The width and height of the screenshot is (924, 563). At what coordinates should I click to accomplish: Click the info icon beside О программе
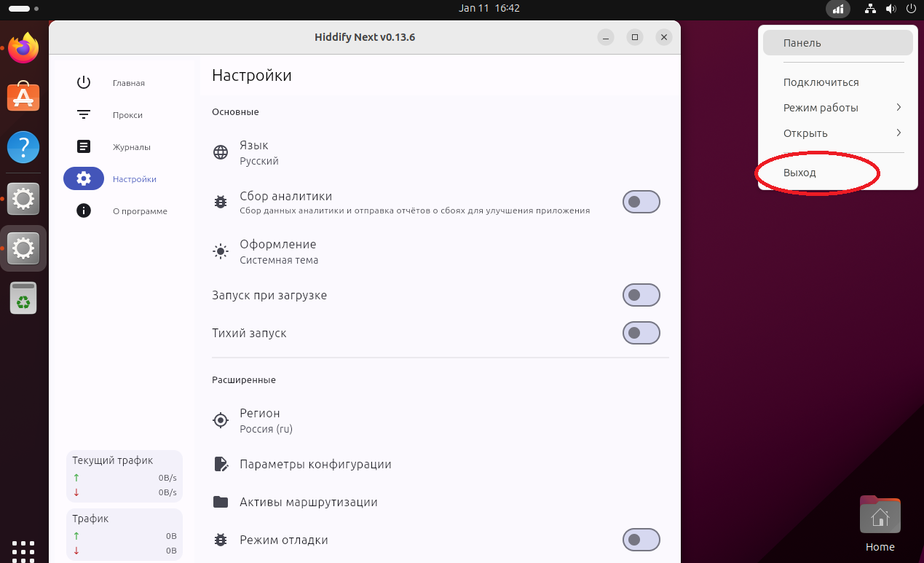84,210
